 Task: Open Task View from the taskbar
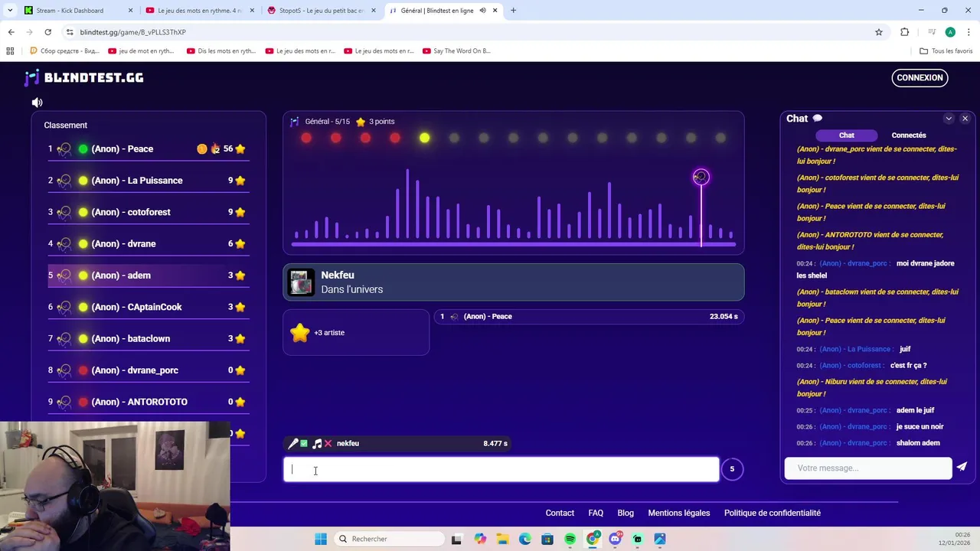tap(456, 539)
